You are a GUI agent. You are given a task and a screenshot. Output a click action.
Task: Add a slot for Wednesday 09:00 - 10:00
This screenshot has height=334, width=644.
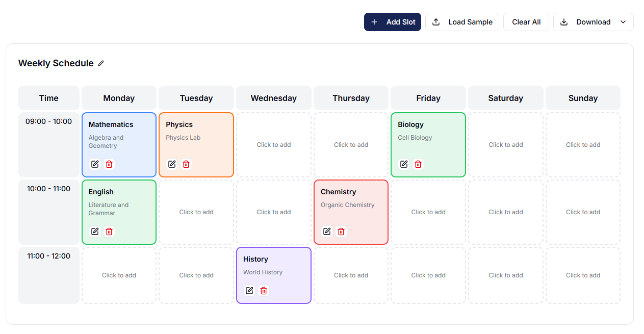tap(274, 145)
